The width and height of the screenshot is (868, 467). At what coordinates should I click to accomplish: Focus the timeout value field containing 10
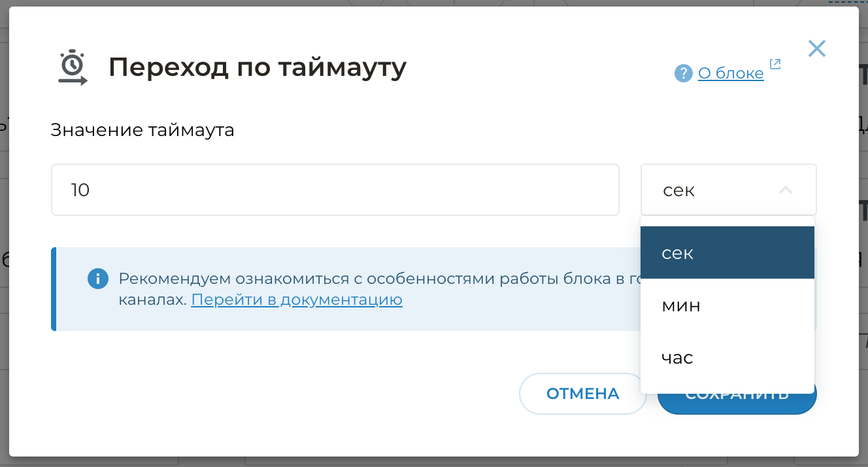[335, 190]
